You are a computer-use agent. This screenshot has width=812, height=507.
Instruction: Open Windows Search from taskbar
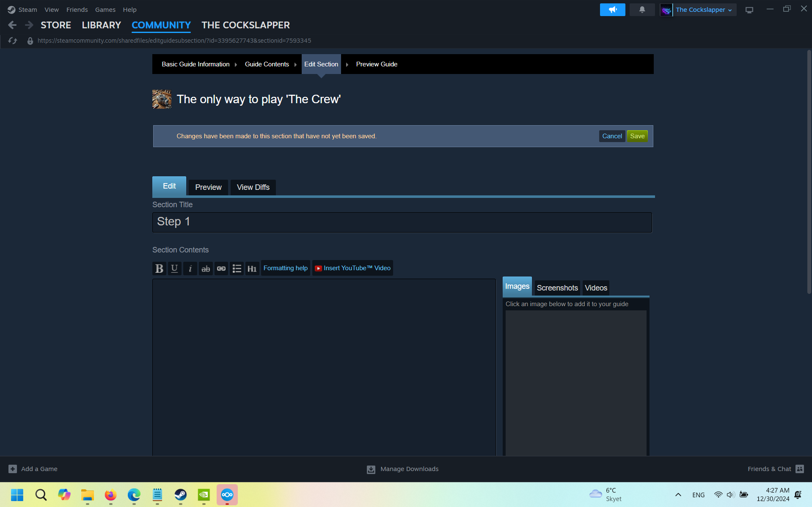coord(41,495)
